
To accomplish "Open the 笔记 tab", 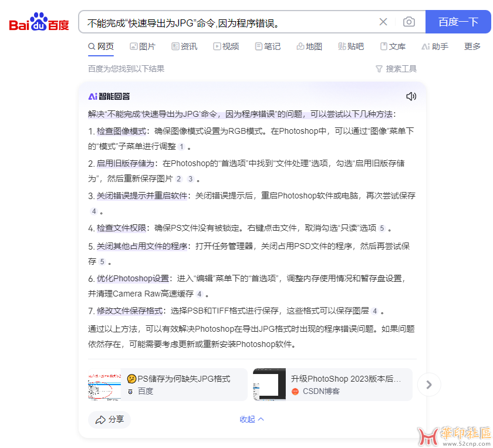I will point(268,46).
